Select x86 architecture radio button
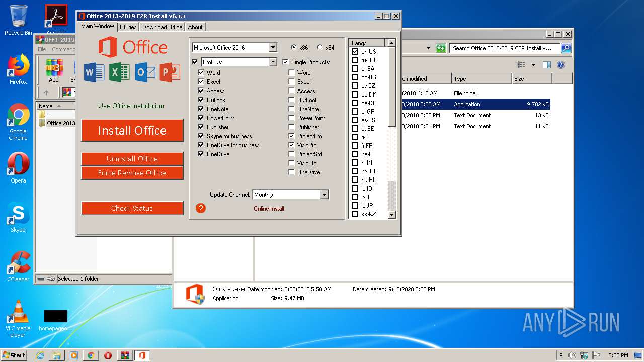The image size is (644, 362). (294, 48)
